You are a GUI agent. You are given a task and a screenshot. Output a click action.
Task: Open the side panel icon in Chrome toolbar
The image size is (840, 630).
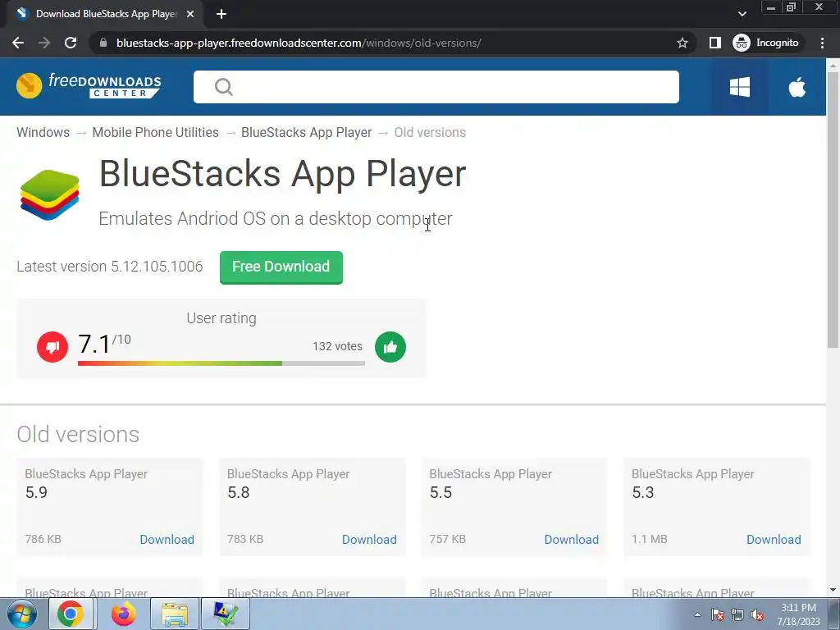[x=714, y=43]
